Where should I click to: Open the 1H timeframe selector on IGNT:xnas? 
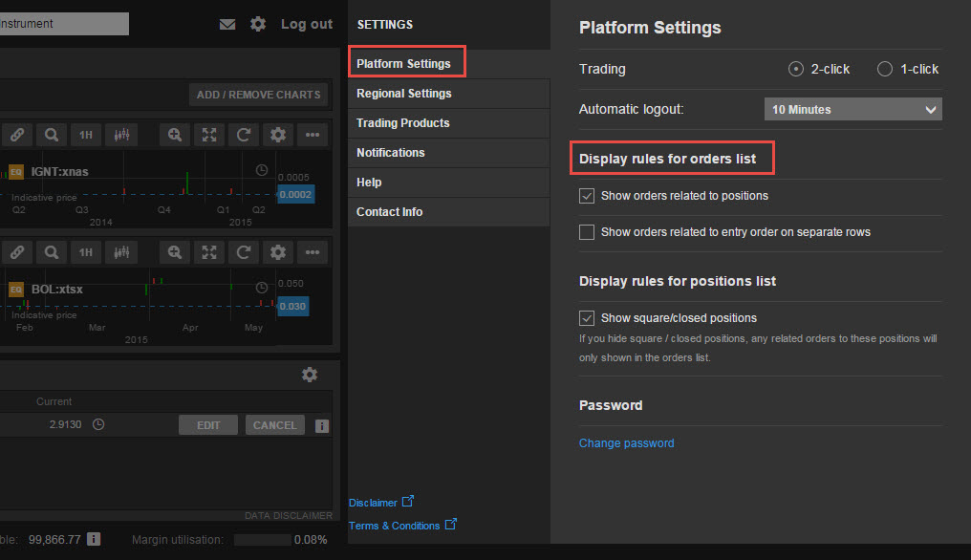(86, 135)
